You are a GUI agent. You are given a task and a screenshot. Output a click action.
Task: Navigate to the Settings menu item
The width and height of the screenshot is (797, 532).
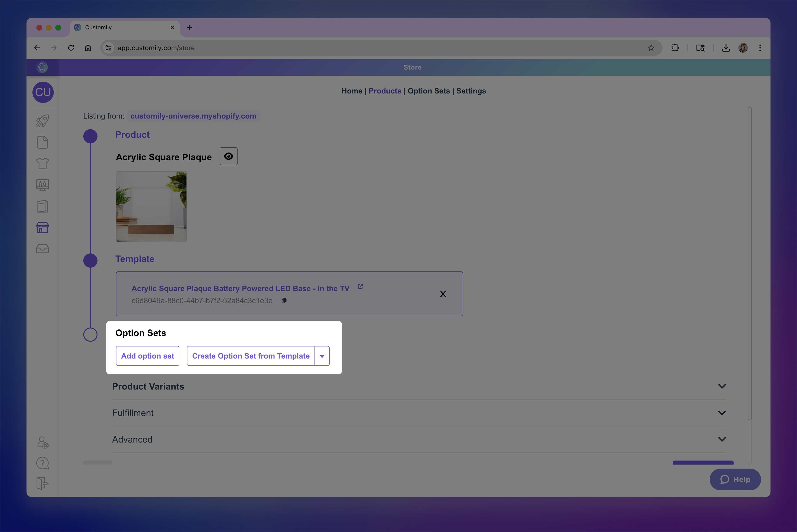471,91
